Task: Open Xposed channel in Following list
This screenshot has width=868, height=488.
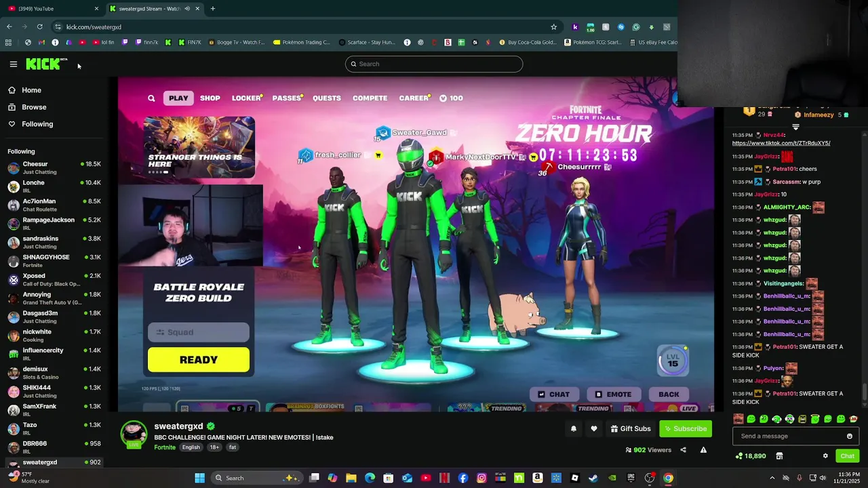Action: pyautogui.click(x=54, y=279)
